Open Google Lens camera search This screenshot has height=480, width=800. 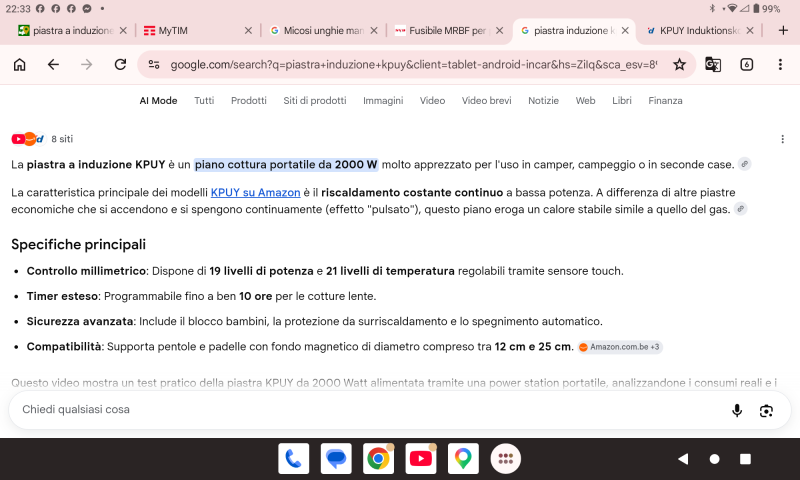tap(766, 411)
